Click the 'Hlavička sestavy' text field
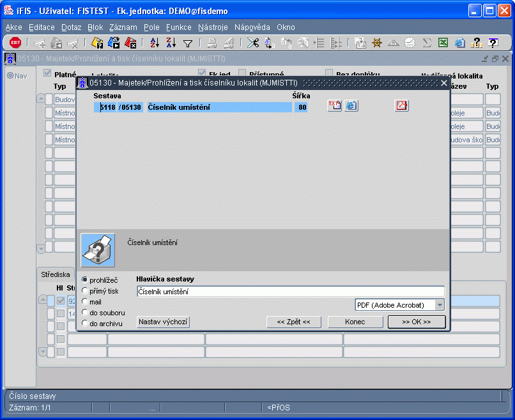 (x=291, y=291)
